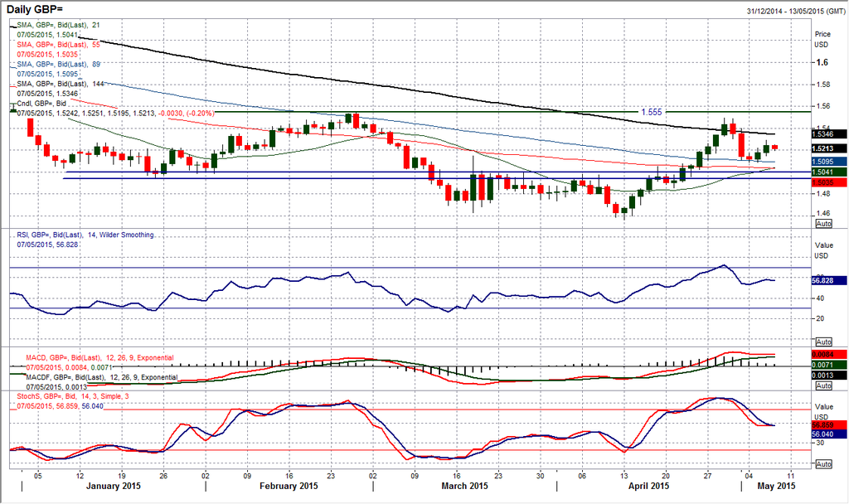Click the 'March 2015' month label
849x504 pixels.
click(x=464, y=486)
